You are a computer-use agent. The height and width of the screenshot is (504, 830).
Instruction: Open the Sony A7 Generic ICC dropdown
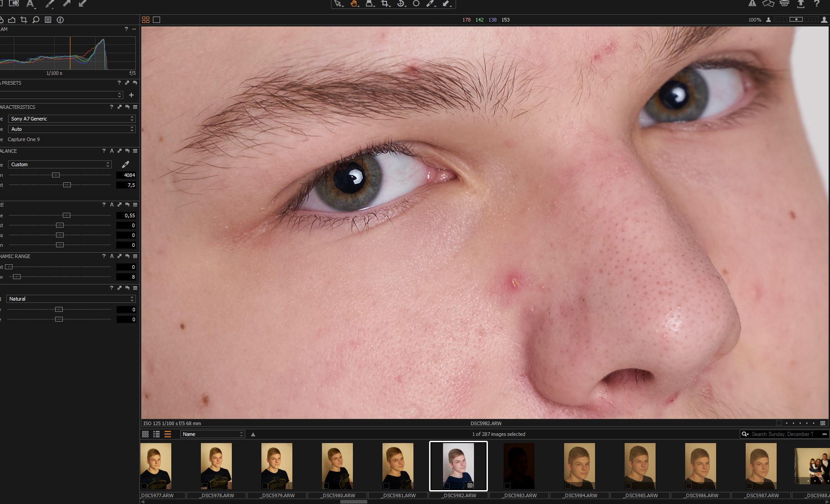72,119
